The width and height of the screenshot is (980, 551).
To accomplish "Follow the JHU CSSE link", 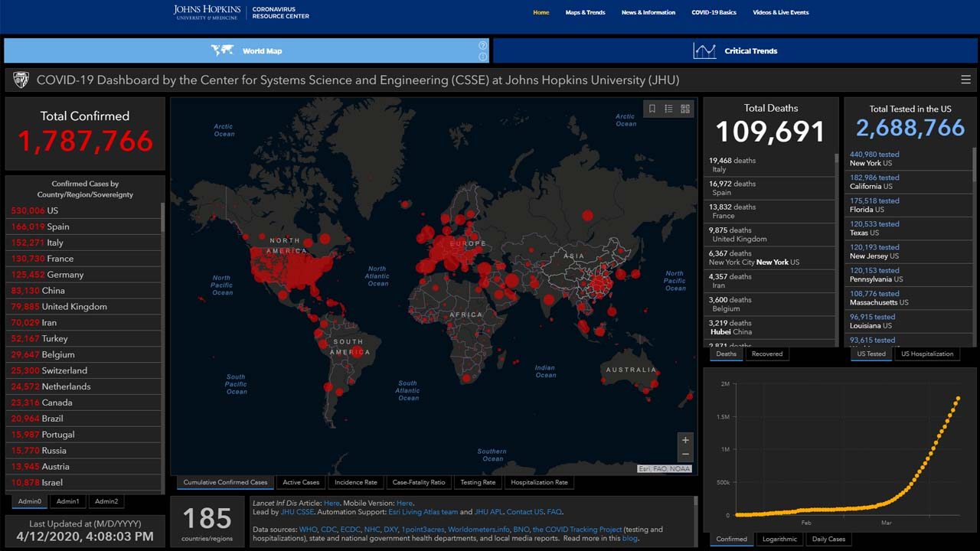I will tap(298, 512).
